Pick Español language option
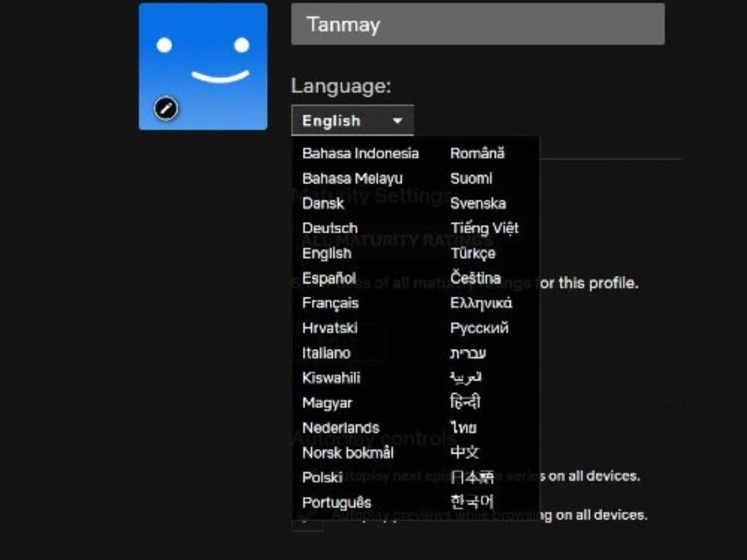 329,278
